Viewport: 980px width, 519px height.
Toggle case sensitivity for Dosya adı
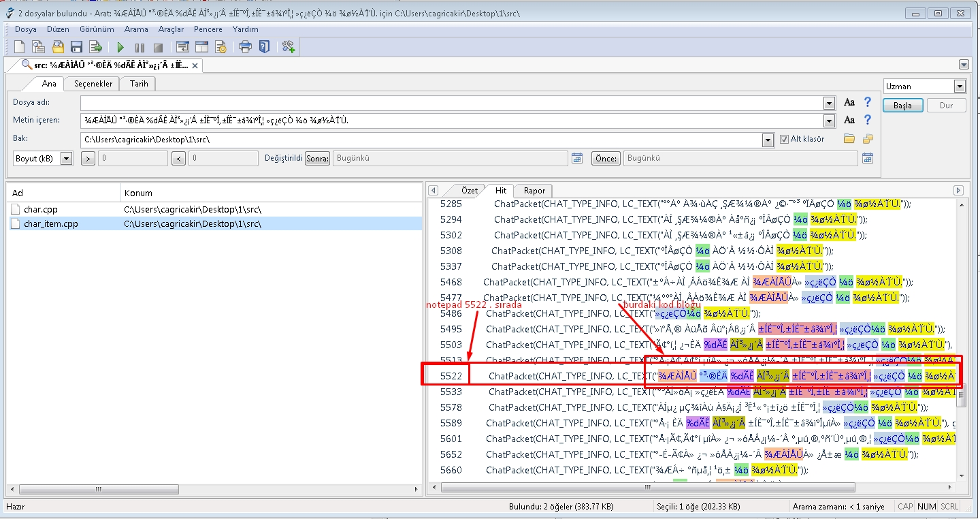pyautogui.click(x=849, y=103)
